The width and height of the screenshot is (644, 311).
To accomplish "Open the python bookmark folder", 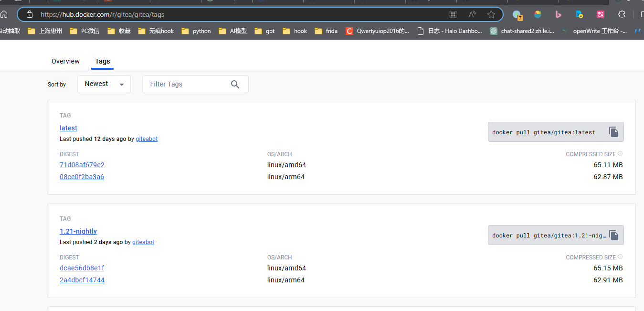I will (196, 31).
